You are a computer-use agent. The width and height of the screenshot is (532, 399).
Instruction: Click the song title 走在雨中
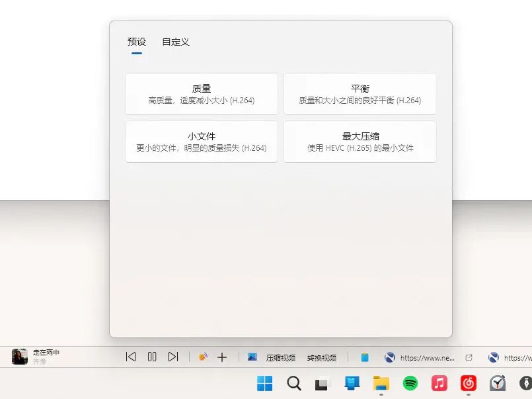[x=46, y=353]
